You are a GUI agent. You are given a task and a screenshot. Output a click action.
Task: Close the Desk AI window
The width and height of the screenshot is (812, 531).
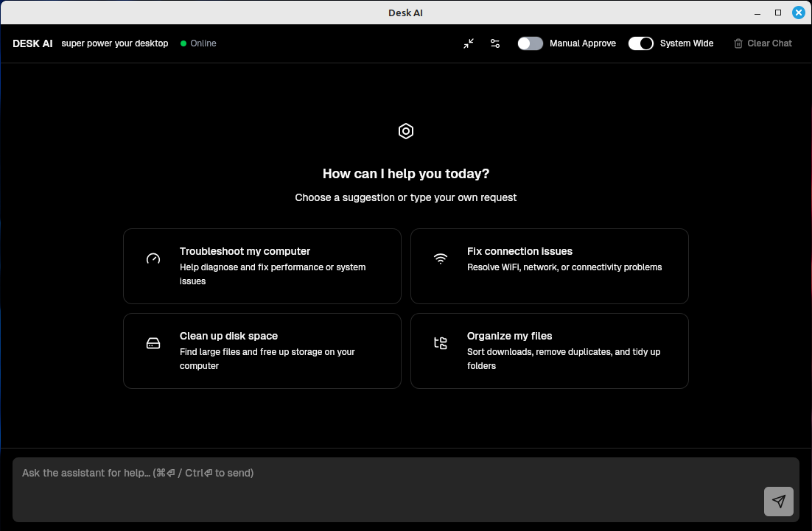point(799,13)
